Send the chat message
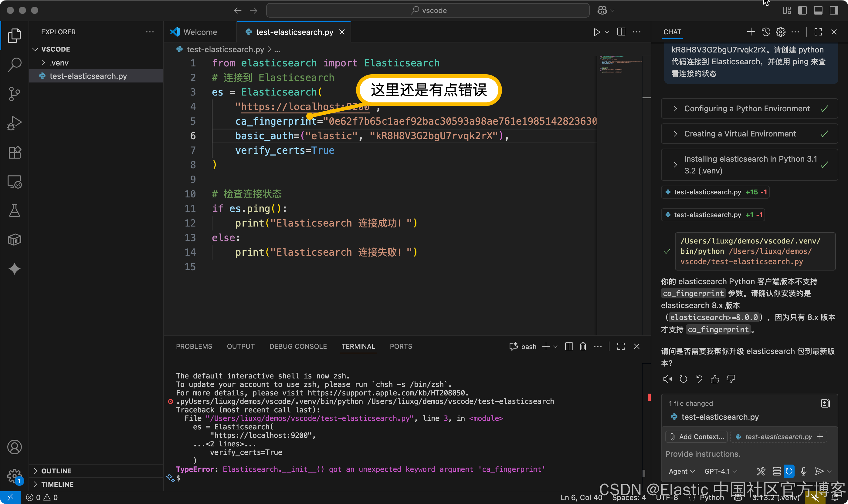Viewport: 848px width, 504px height. (819, 471)
